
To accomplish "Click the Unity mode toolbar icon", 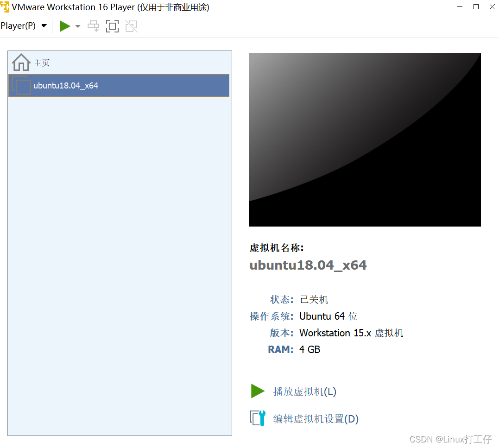I will click(x=131, y=26).
